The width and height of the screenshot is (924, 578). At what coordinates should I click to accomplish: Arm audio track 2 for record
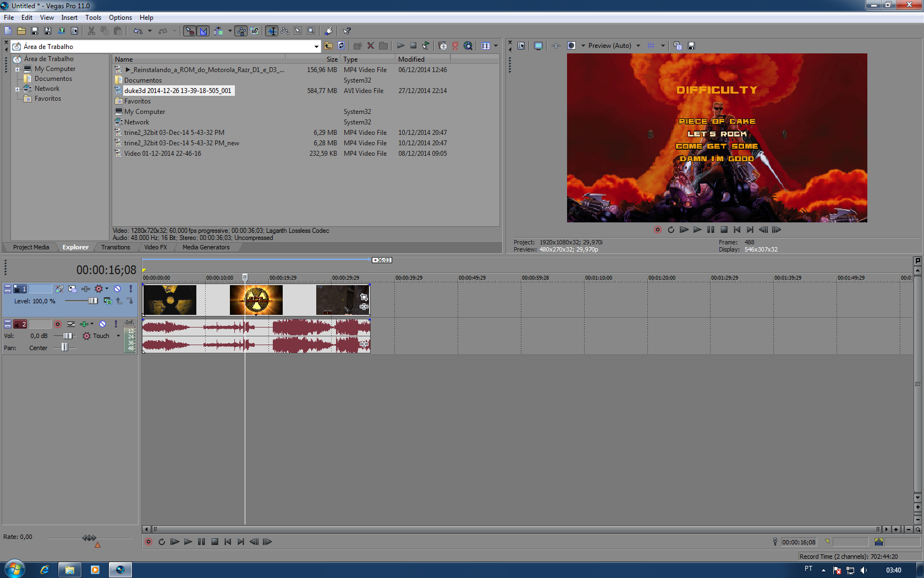[58, 324]
